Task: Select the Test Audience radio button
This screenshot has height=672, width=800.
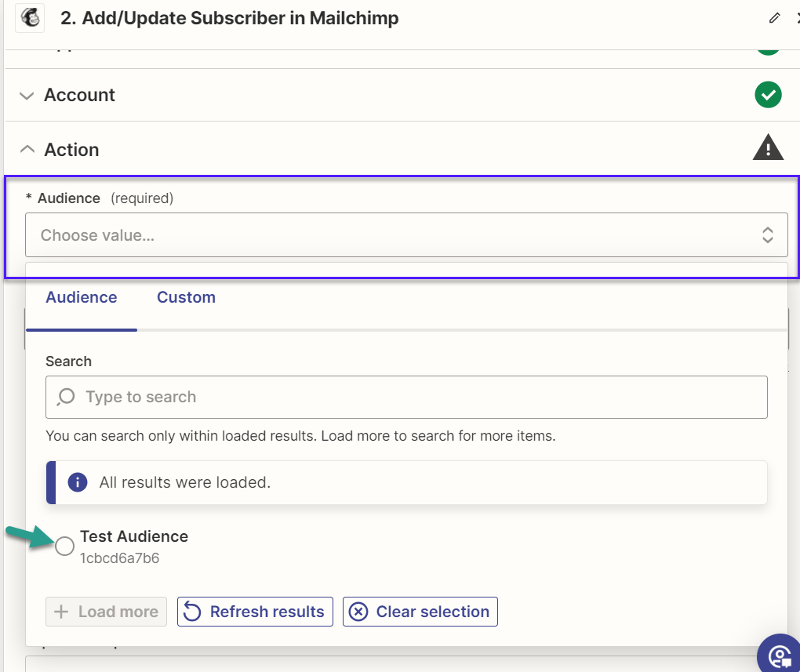Action: tap(65, 546)
